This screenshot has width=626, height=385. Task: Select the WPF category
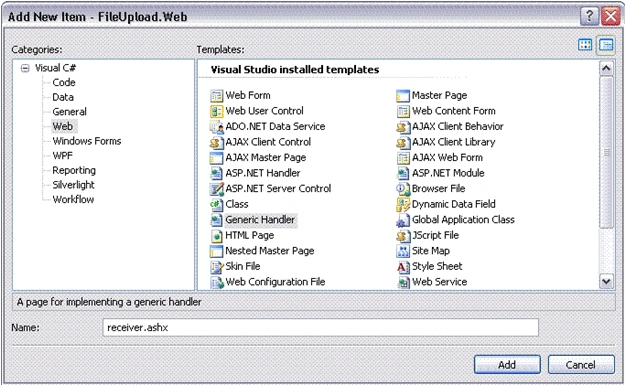63,155
